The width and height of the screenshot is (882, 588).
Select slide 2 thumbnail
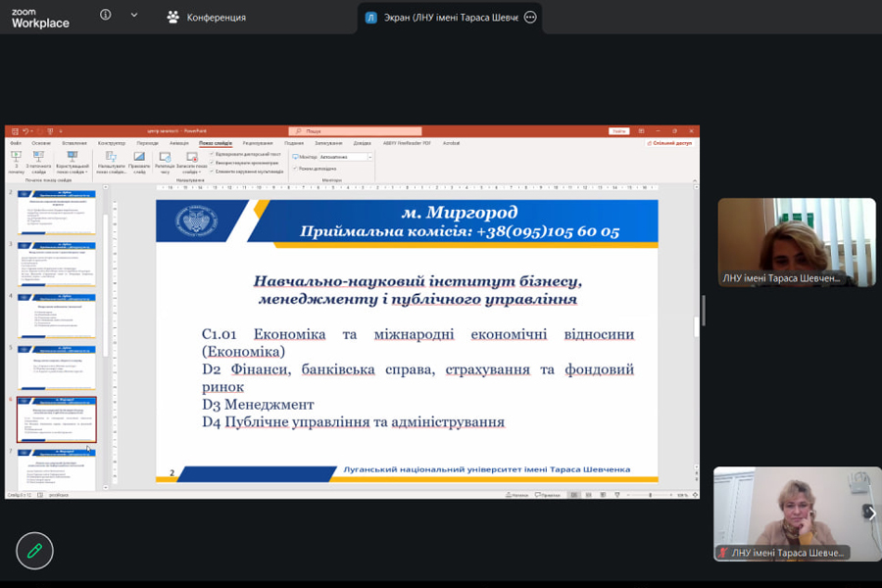coord(56,212)
